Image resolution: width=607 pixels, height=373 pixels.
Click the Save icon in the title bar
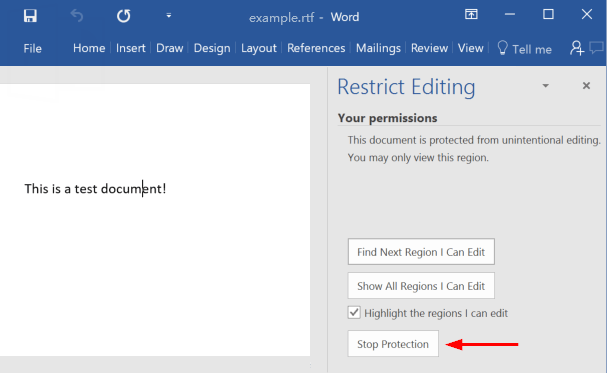[x=30, y=16]
